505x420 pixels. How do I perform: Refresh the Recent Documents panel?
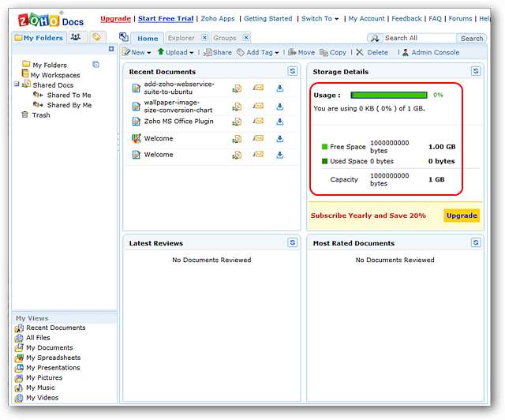(x=292, y=71)
